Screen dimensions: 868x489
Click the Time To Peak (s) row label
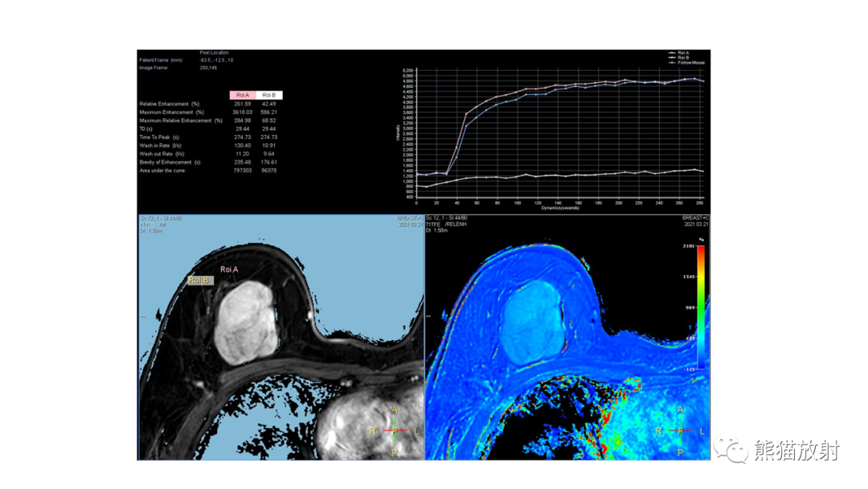pos(159,138)
